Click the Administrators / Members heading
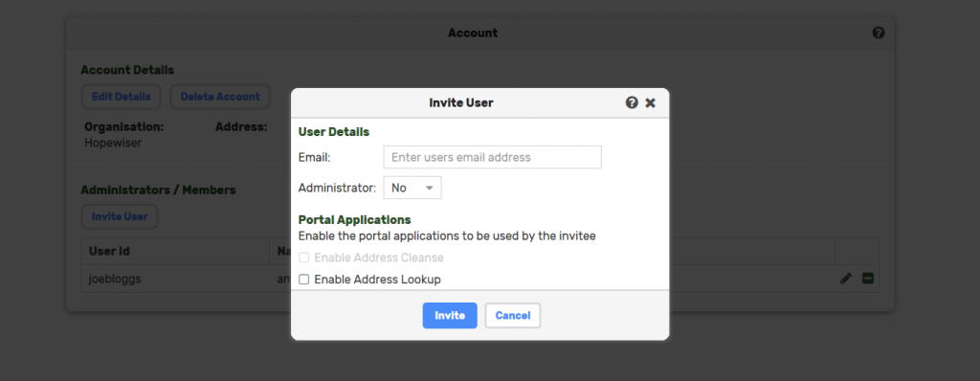 point(158,190)
